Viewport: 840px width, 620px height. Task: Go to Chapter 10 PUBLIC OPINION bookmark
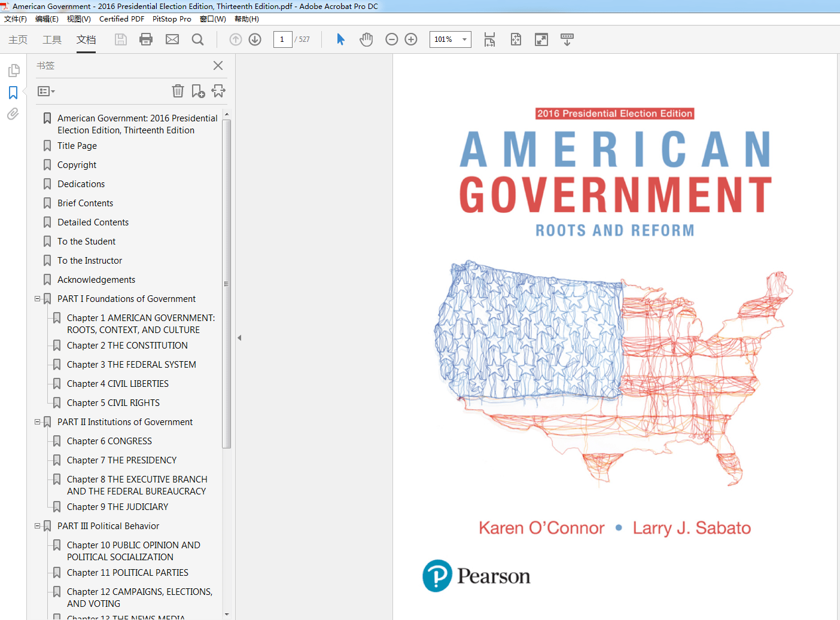[x=133, y=551]
